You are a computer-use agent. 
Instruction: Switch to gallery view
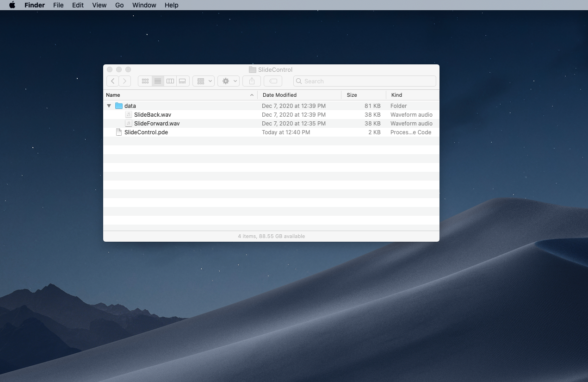[183, 81]
